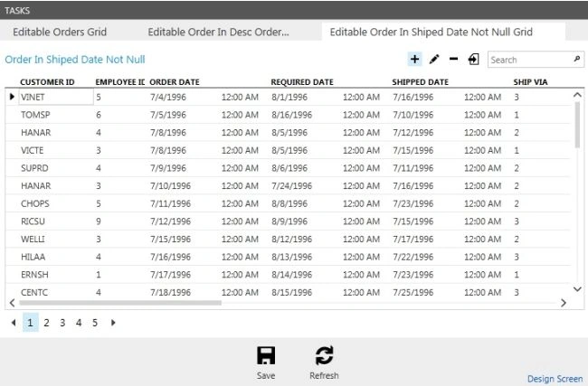Click shipped date 7/25/1996 cell
This screenshot has height=386, width=588.
413,292
